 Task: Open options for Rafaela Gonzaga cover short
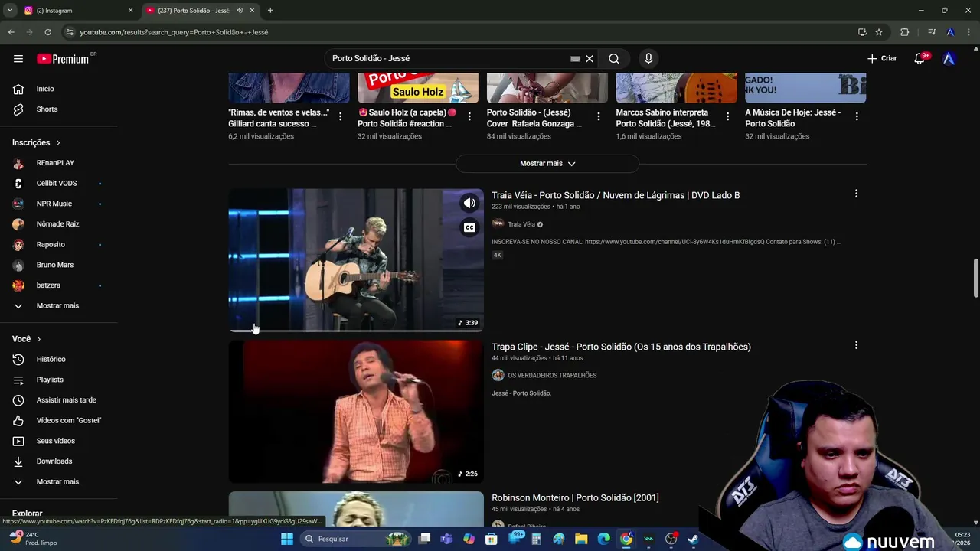(x=599, y=117)
